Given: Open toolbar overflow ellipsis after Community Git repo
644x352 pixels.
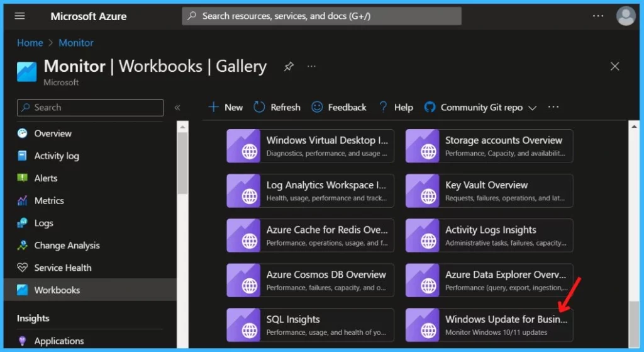Looking at the screenshot, I should 553,107.
